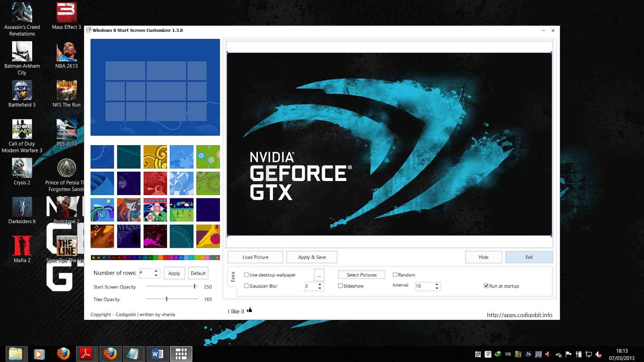Select the yellow swirl pattern thumbnail

pyautogui.click(x=155, y=157)
